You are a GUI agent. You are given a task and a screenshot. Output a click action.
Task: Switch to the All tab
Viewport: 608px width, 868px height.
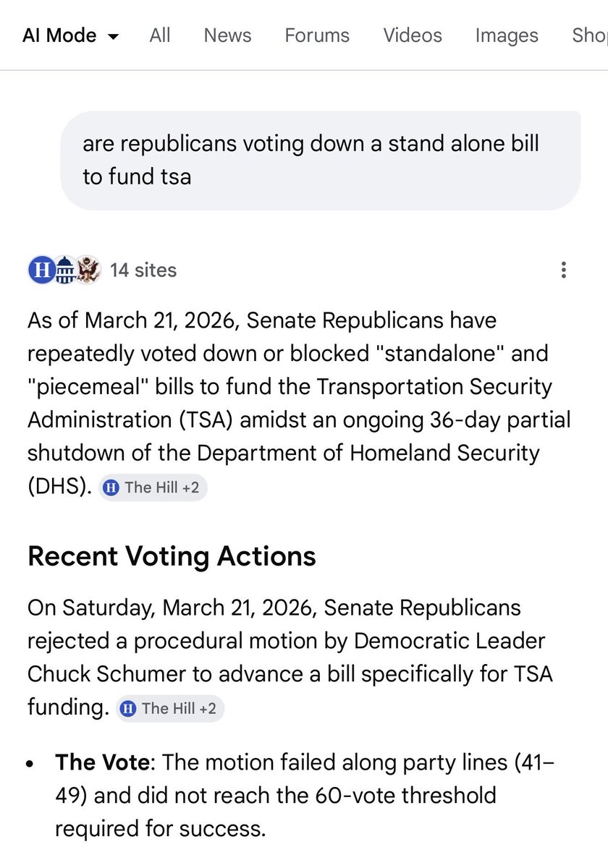[160, 35]
